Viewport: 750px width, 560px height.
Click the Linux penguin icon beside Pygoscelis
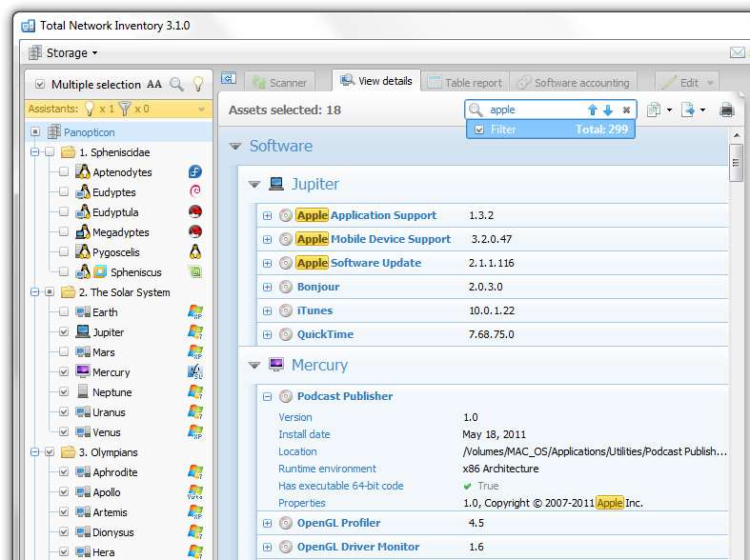(195, 251)
